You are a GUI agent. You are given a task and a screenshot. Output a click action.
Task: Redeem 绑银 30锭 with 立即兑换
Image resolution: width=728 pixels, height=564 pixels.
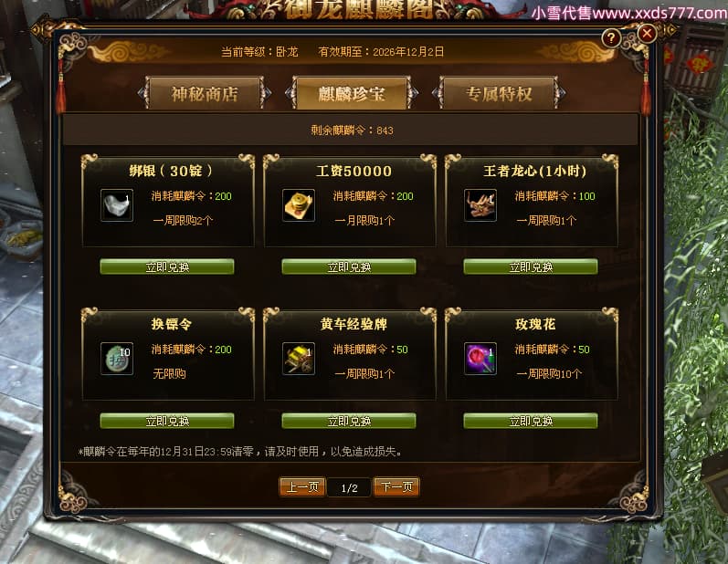click(167, 266)
